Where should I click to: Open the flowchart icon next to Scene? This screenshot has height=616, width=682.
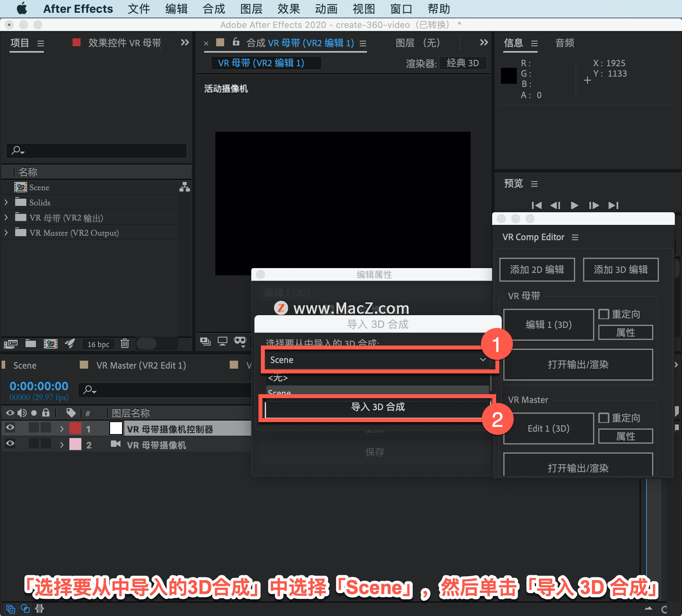tap(184, 187)
